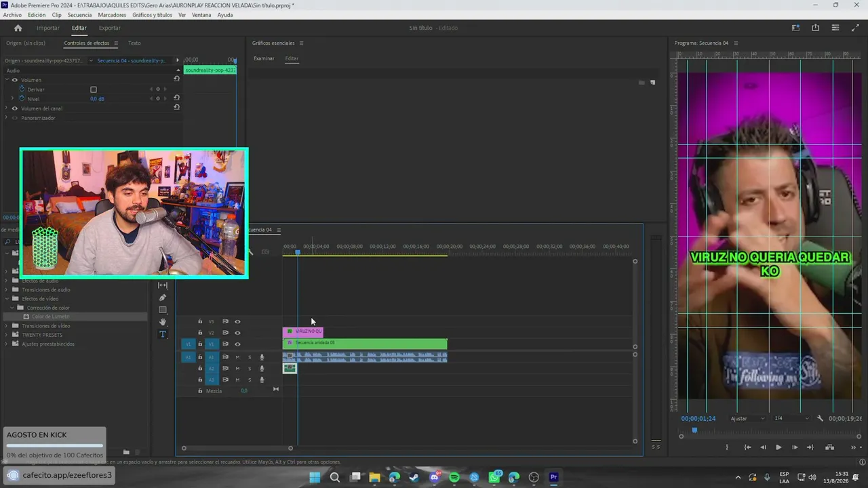Open the Marcadores menu
Viewport: 868px width, 488px height.
(112, 15)
